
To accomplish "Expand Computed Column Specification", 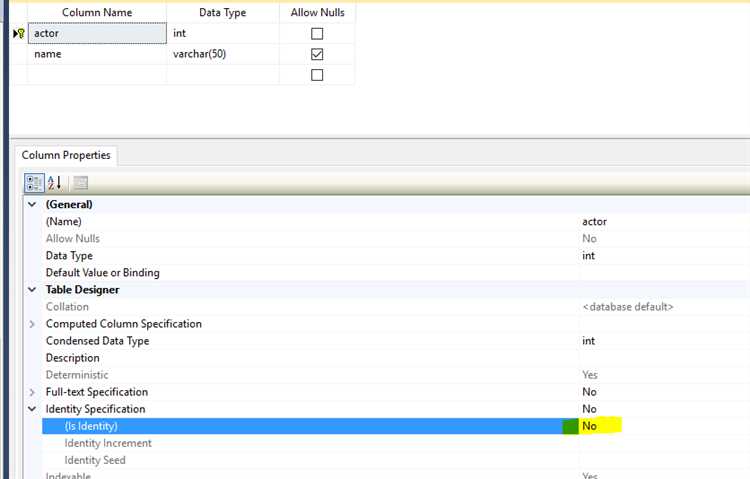I will [x=32, y=324].
